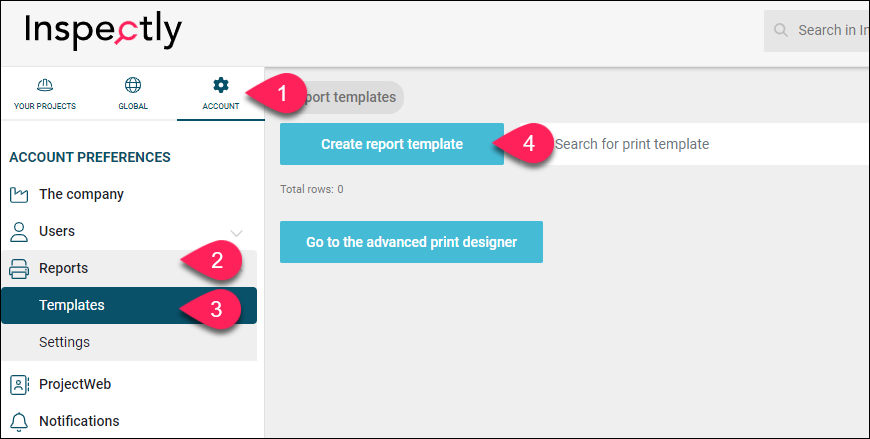This screenshot has width=870, height=439.
Task: Click the bell icon beside Notifications
Action: [x=19, y=422]
